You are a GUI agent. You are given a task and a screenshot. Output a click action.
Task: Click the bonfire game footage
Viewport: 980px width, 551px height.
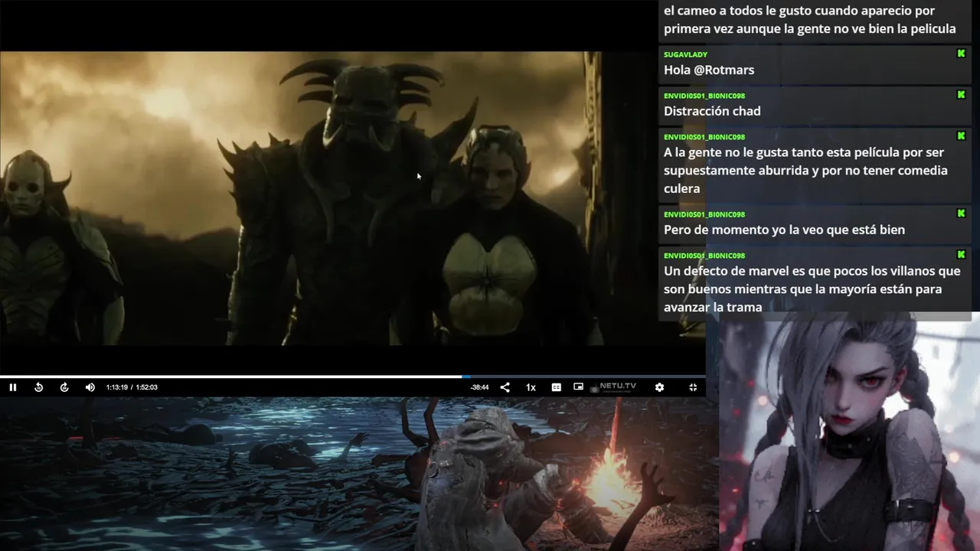click(359, 474)
